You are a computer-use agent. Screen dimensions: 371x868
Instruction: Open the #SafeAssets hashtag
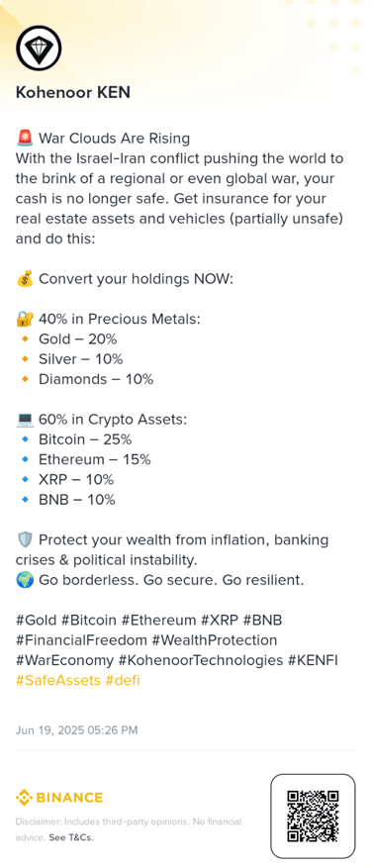(58, 680)
